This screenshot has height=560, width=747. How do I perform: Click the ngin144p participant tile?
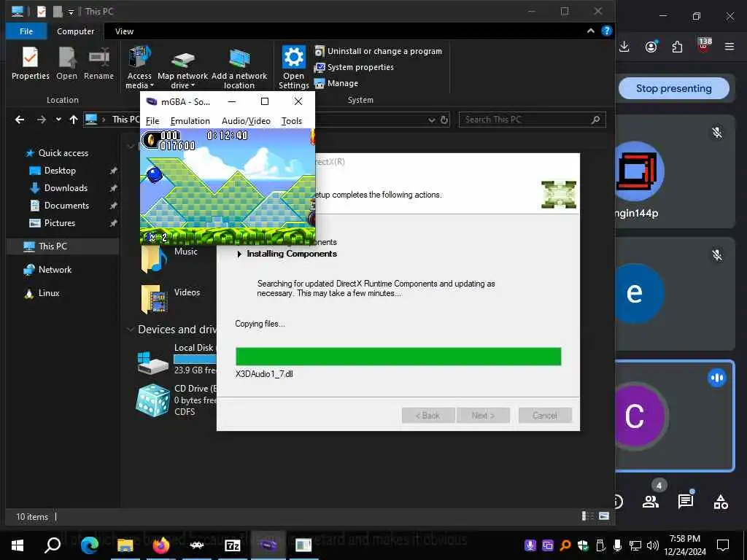point(675,172)
